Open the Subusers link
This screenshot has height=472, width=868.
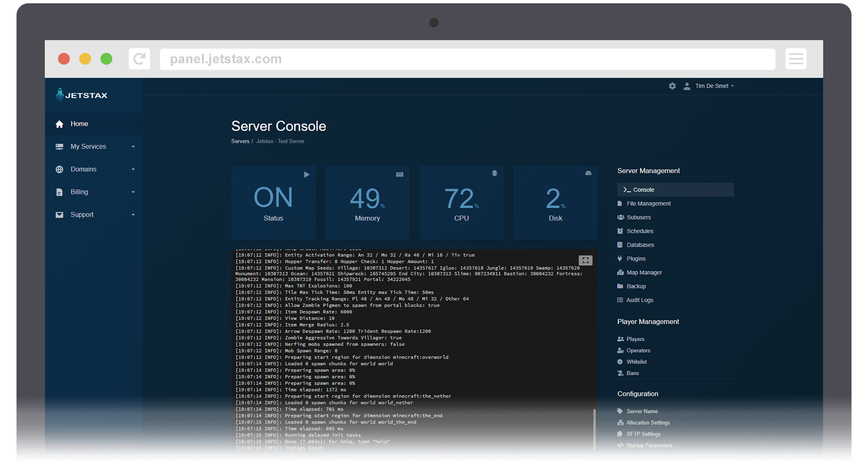(x=639, y=217)
